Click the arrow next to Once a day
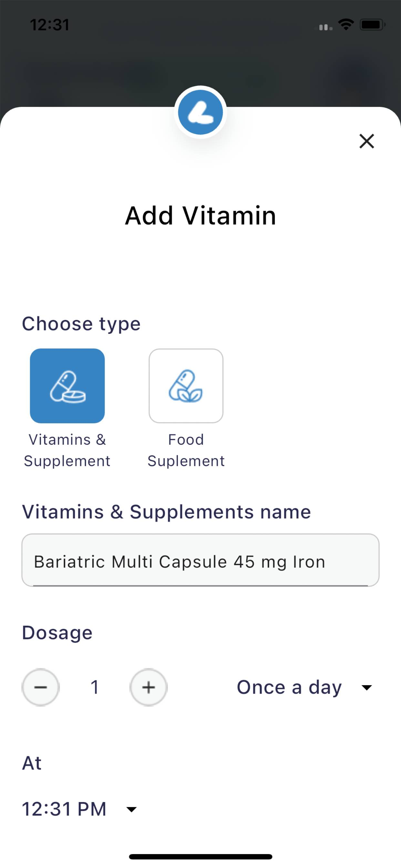 point(366,688)
